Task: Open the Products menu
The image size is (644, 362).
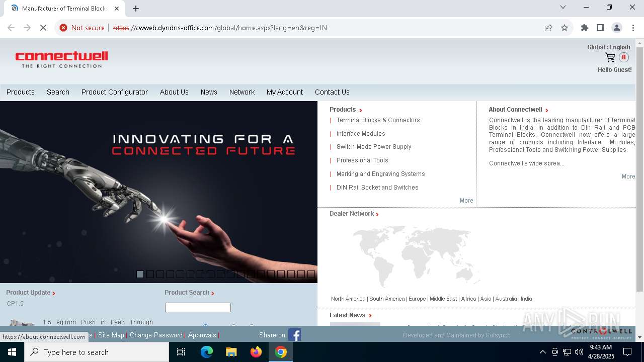Action: pyautogui.click(x=21, y=92)
